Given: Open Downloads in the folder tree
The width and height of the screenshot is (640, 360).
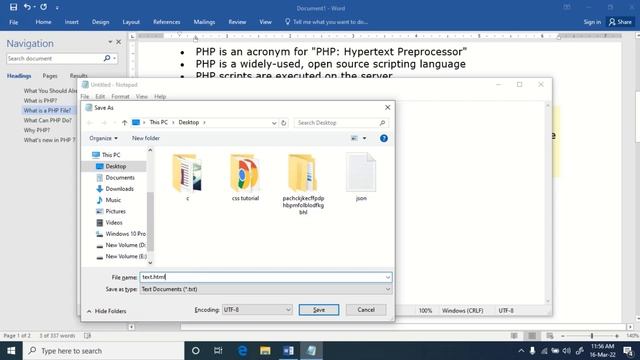Looking at the screenshot, I should [x=119, y=189].
